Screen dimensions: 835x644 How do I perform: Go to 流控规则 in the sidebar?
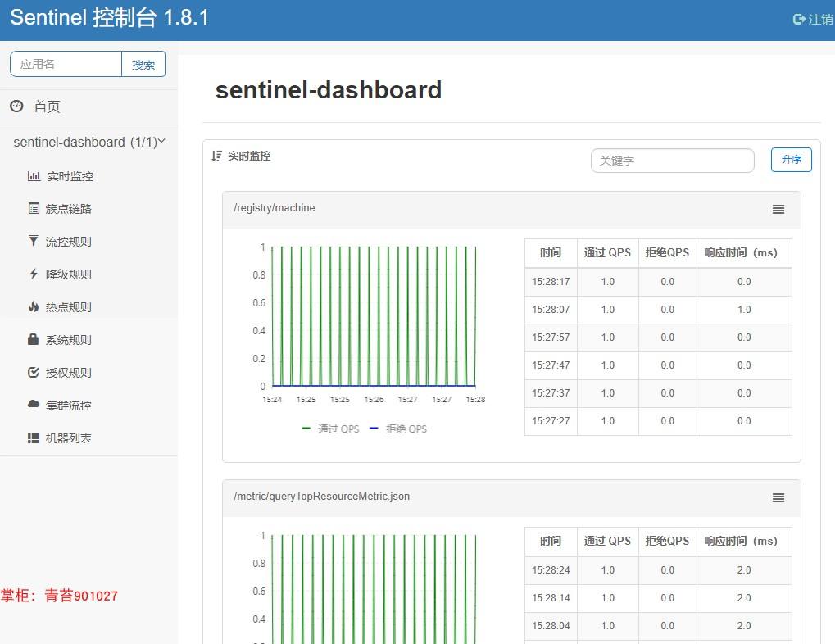pyautogui.click(x=68, y=242)
